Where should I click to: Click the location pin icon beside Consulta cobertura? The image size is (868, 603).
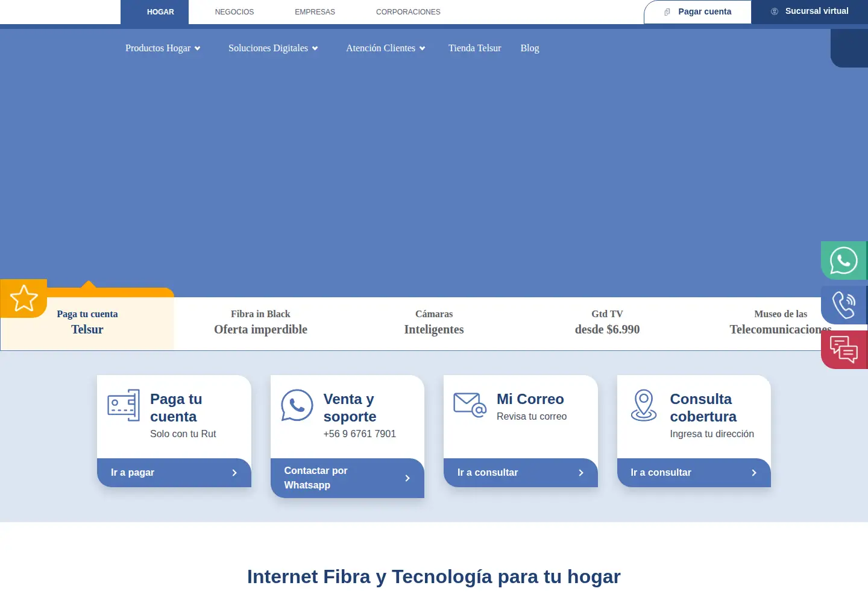[643, 405]
